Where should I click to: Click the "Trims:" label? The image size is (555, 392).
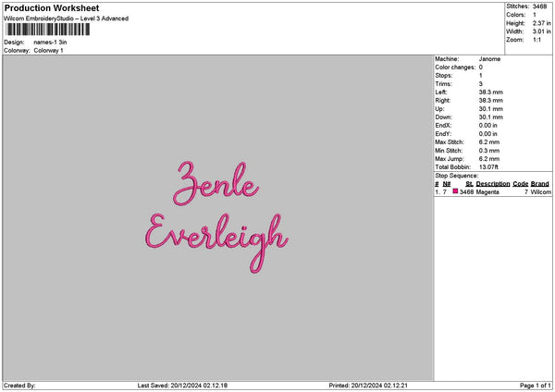[443, 84]
